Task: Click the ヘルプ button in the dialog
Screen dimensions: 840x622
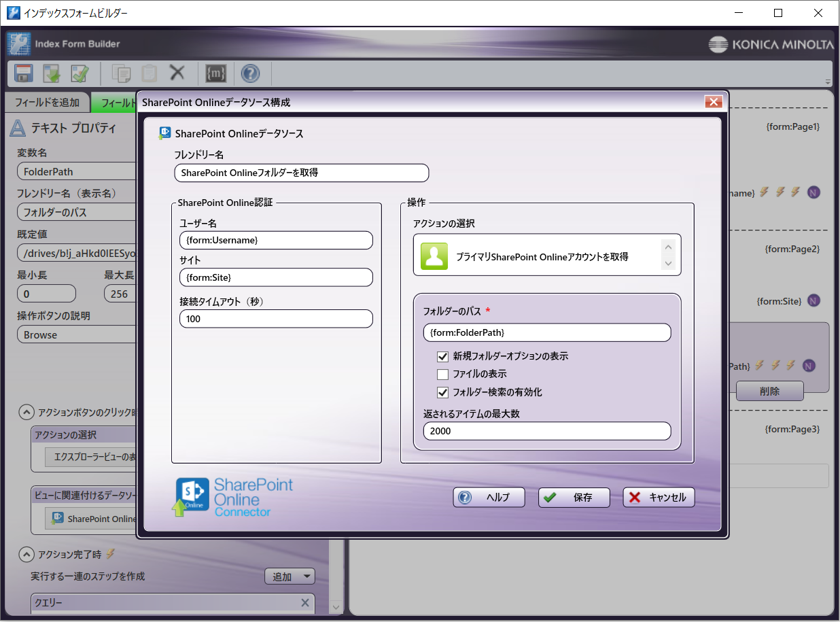Action: tap(489, 498)
